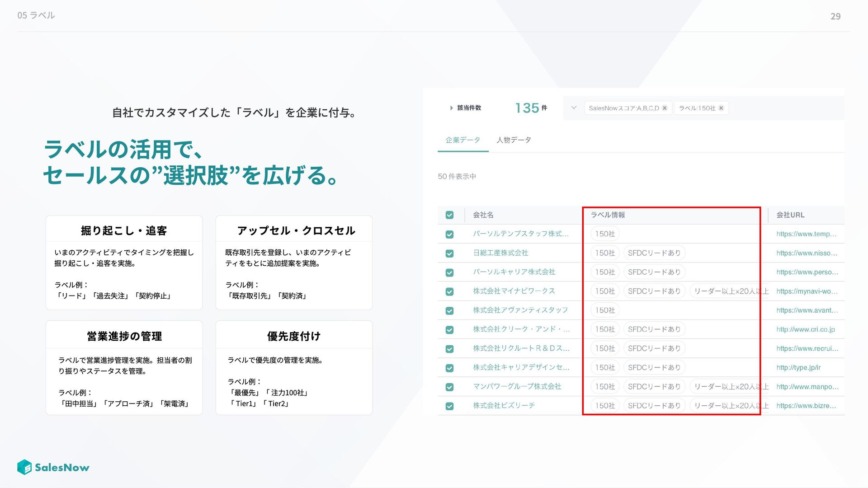Click SFDCリードあり label in パーソルキャリア row
This screenshot has height=488, width=868.
click(654, 272)
